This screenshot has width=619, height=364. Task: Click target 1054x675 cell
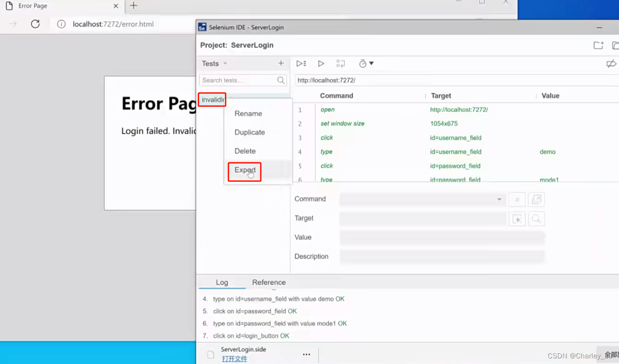(x=444, y=124)
